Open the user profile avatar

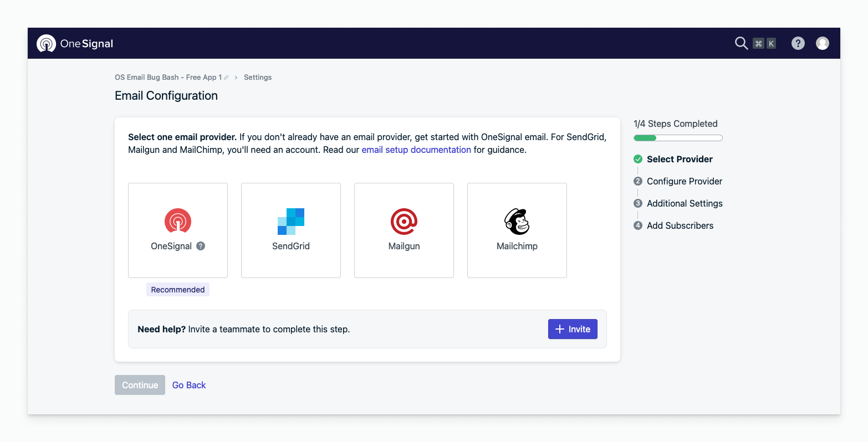tap(823, 43)
